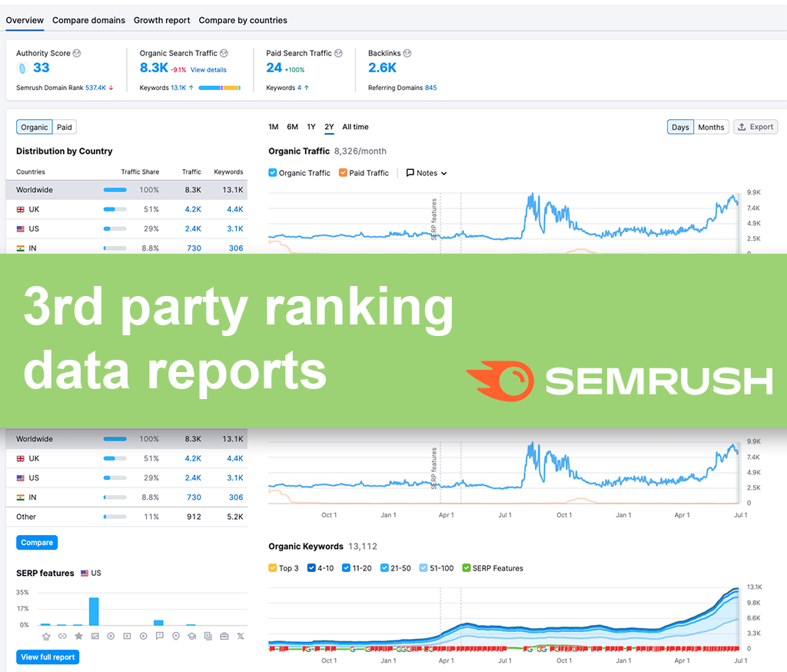
Task: Click the info icon beside Authority Score
Action: point(77,53)
